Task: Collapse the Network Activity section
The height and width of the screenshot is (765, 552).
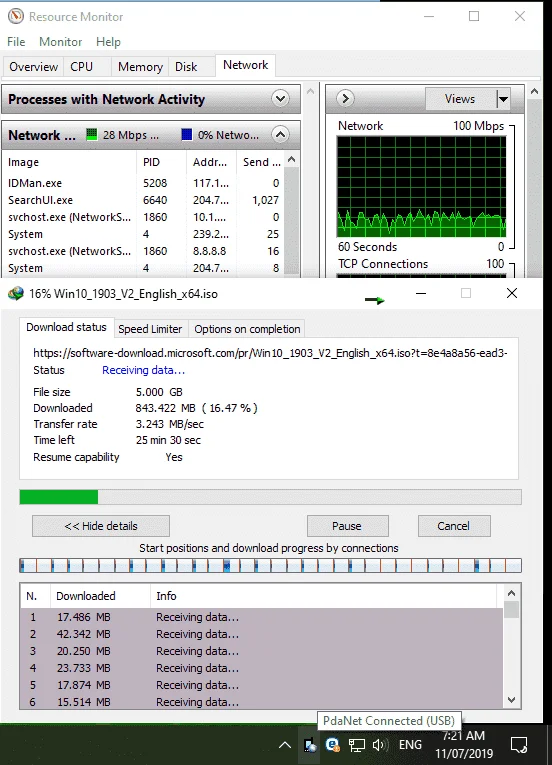Action: [280, 134]
